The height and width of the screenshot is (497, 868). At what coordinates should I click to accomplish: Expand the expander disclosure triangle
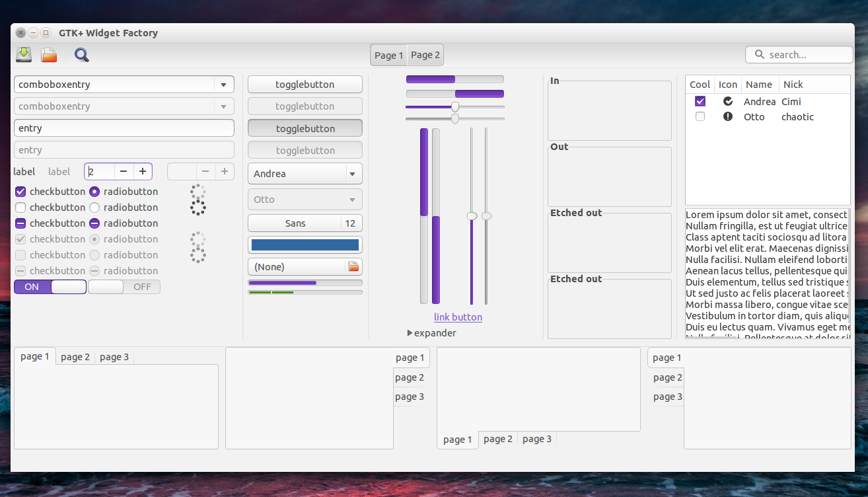410,332
